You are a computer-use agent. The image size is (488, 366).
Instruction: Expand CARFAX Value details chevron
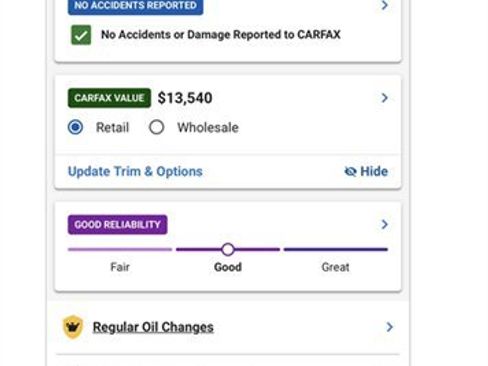pos(384,98)
